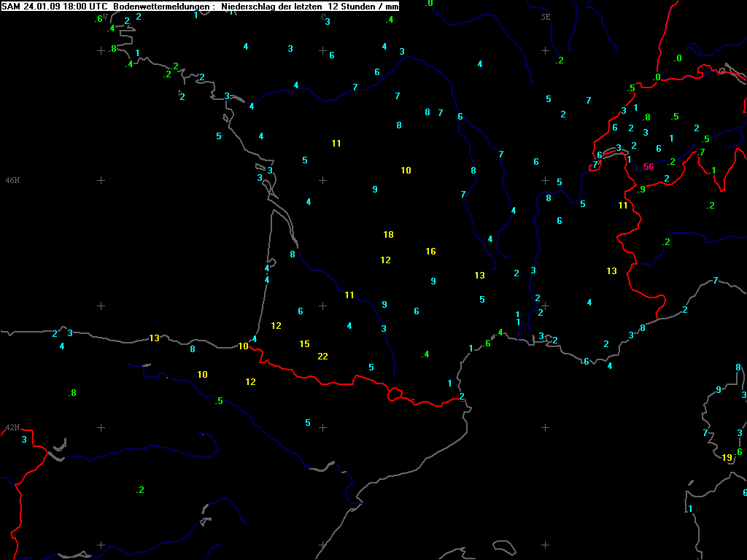The image size is (747, 560).
Task: Pick the yellow 16 precipitation reading
Action: click(430, 252)
